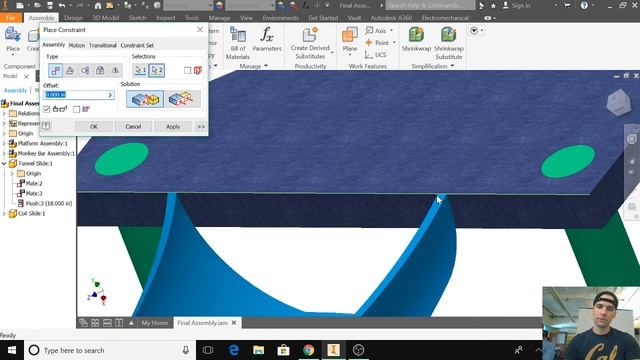Open the File menu
This screenshot has width=640, height=360.
point(11,18)
